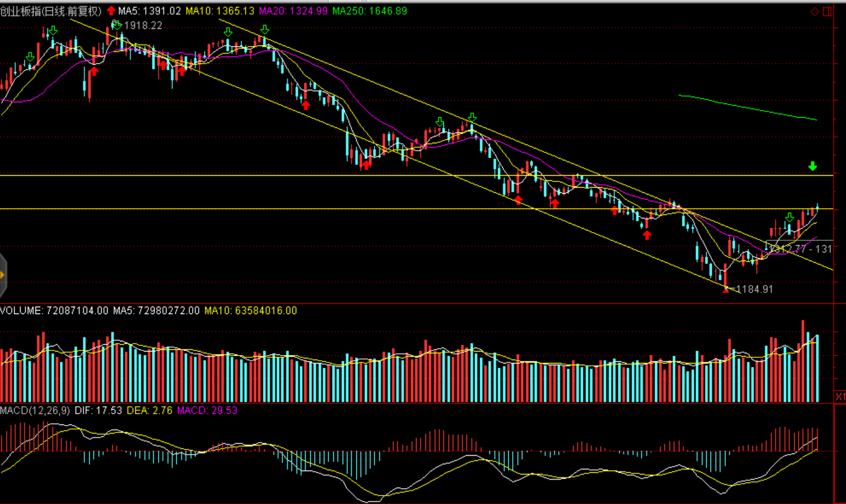This screenshot has height=504, width=846.
Task: Click the MACD(12,26,9) indicator header
Action: pos(35,410)
